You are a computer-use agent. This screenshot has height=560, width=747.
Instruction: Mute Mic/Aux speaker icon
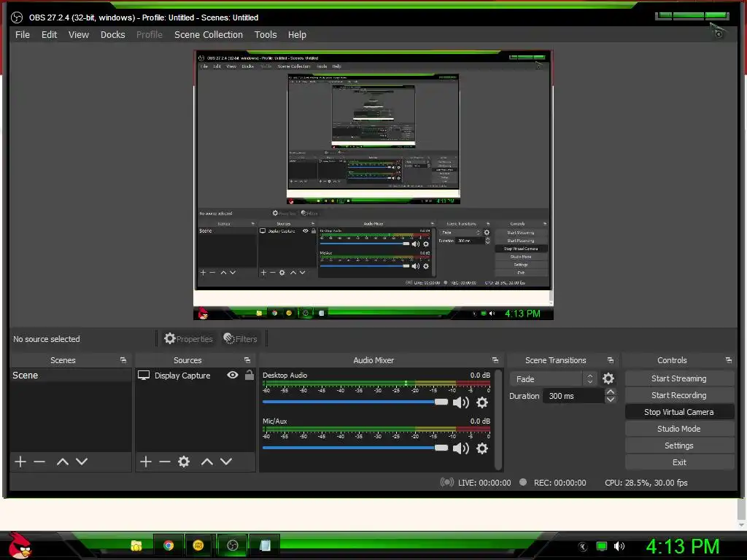pos(461,448)
